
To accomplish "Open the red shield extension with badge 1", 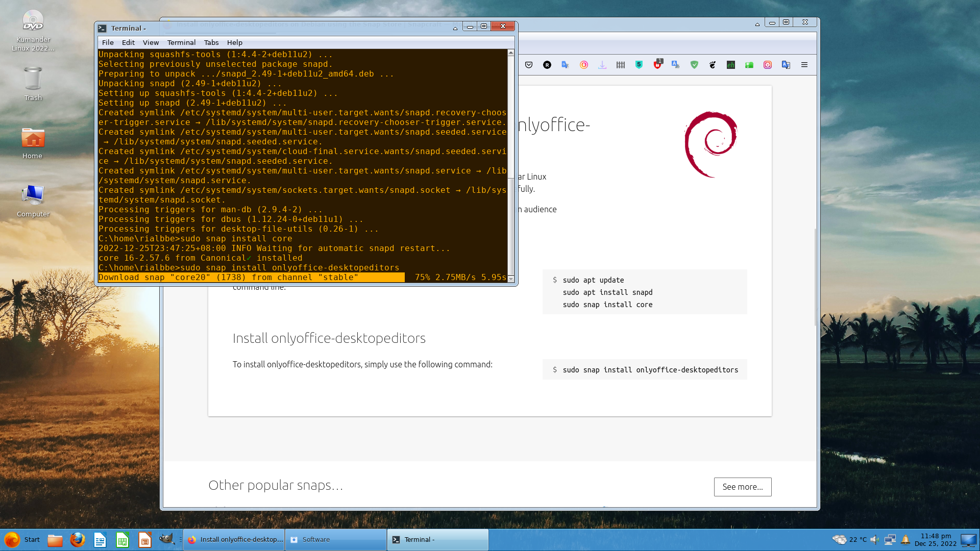I will coord(657,64).
